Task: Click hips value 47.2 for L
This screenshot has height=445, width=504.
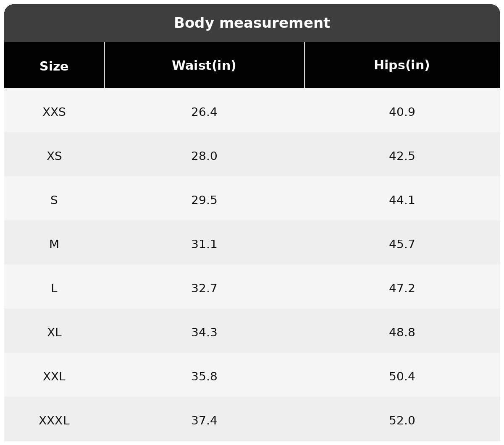Action: coord(402,288)
